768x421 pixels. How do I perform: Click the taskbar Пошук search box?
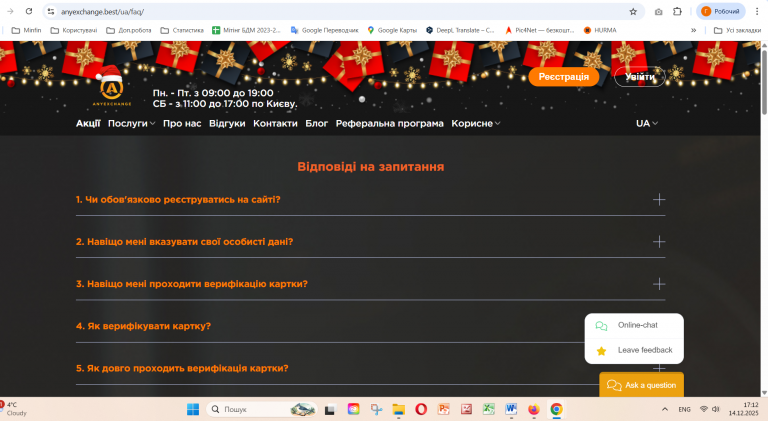click(x=262, y=409)
